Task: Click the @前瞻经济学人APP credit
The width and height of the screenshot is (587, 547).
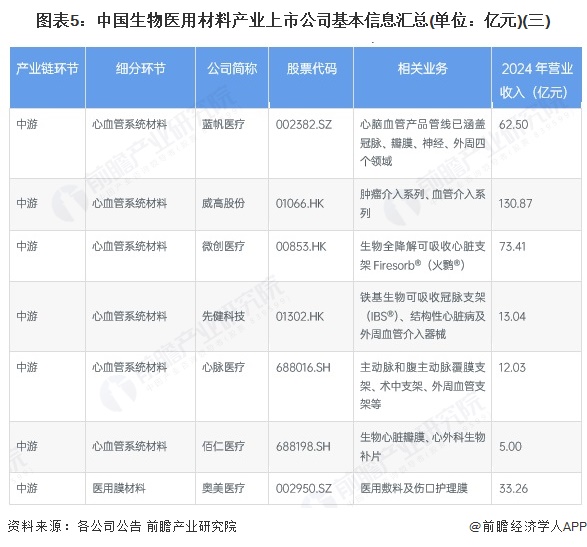Action: point(528,526)
